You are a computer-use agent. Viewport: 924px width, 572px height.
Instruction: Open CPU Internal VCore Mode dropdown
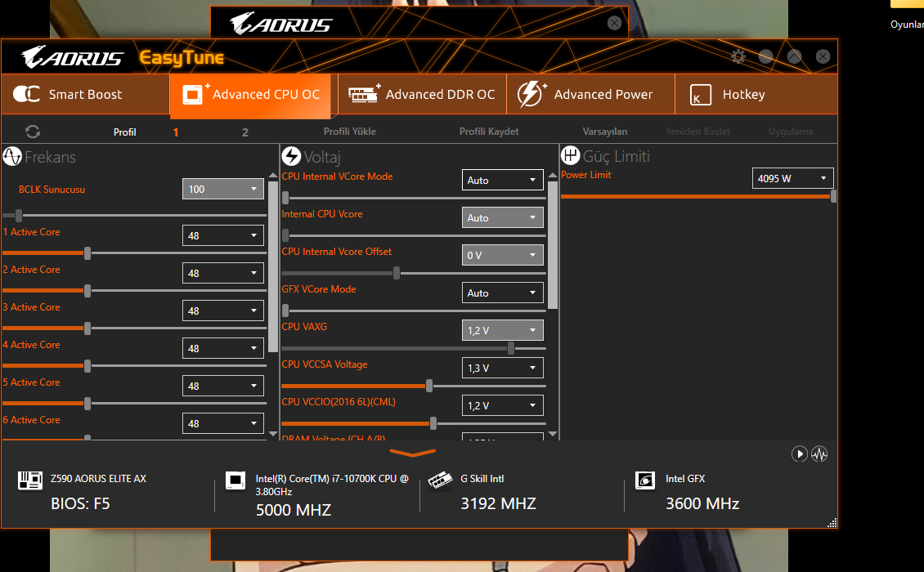502,181
